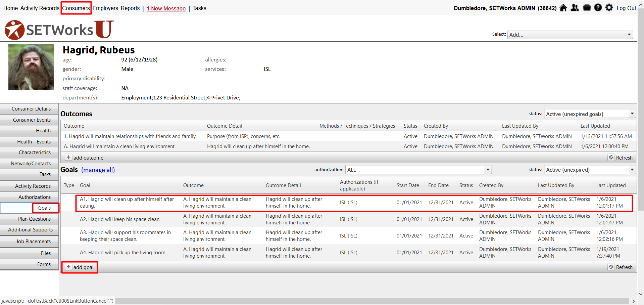Click the age value "92 (6/12/1928)"
The height and width of the screenshot is (305, 644).
pos(139,60)
